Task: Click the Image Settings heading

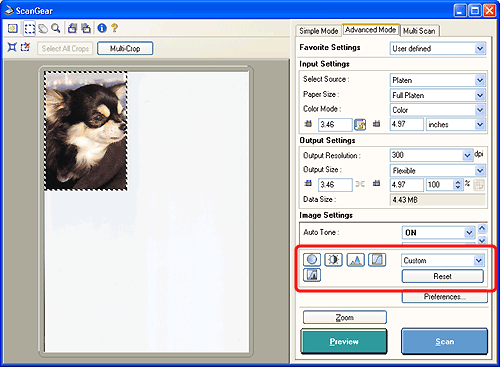Action: [x=326, y=215]
